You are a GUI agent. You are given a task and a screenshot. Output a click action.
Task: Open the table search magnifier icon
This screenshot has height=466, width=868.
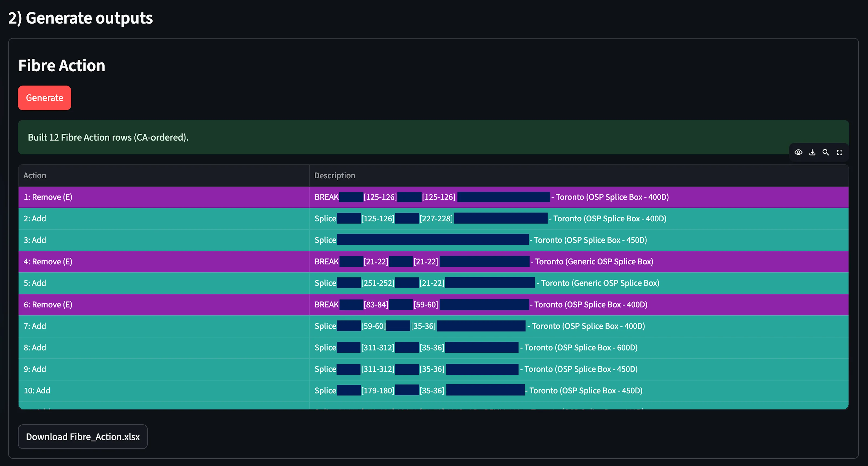pyautogui.click(x=825, y=152)
